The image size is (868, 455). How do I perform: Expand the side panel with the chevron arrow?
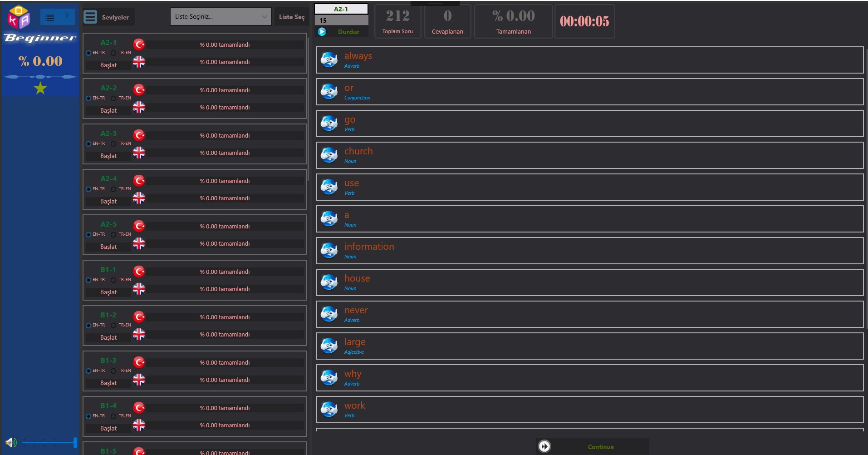(67, 16)
